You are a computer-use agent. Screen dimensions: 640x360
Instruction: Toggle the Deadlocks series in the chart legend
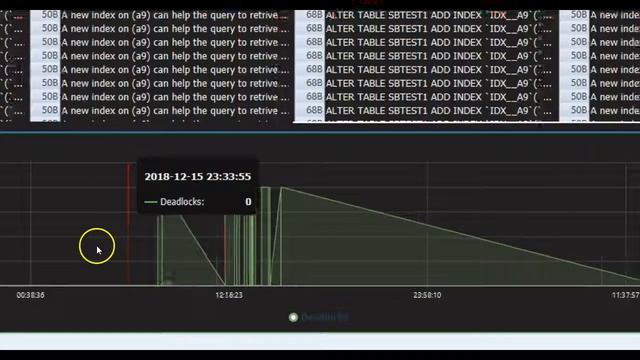(319, 317)
